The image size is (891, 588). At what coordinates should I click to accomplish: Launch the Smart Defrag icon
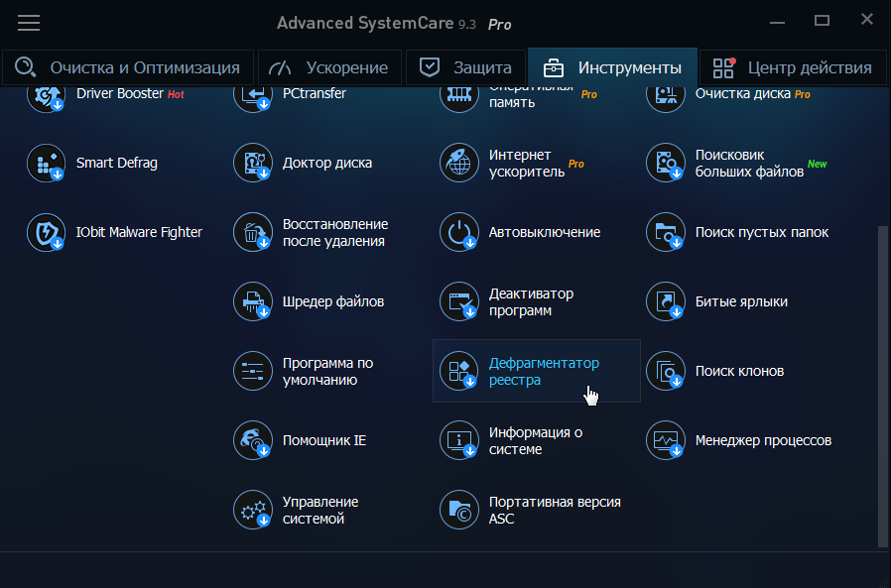coord(46,163)
